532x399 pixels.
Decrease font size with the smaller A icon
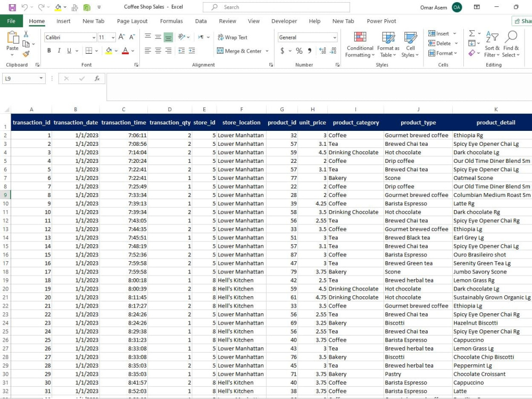click(132, 37)
